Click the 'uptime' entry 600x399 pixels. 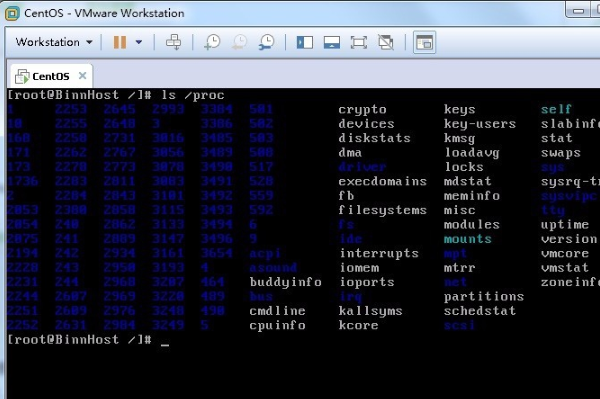click(x=565, y=225)
